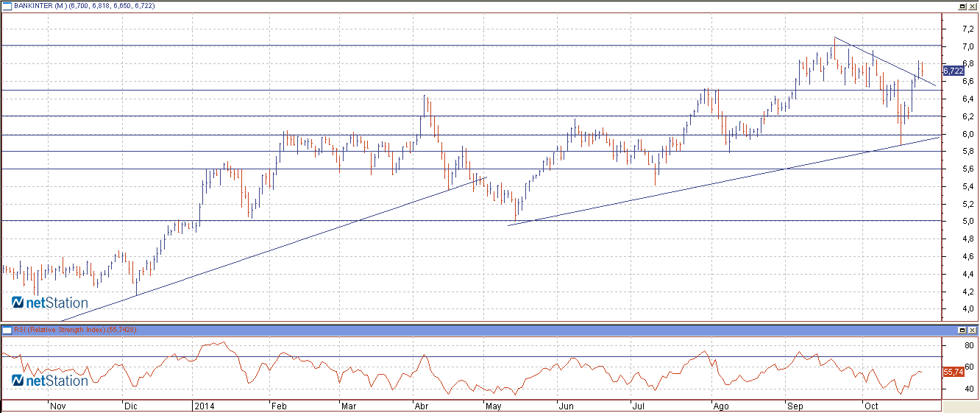Click the Mar label on time axis
The image size is (980, 413).
click(349, 406)
